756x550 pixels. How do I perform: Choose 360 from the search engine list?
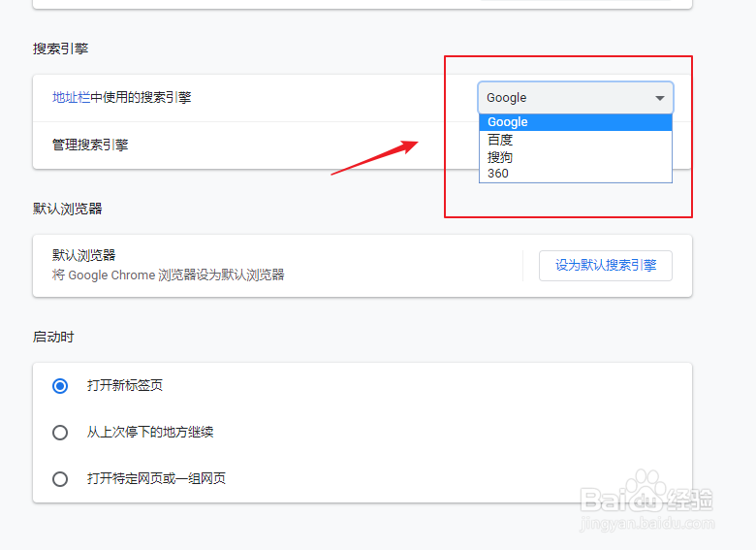coord(575,174)
